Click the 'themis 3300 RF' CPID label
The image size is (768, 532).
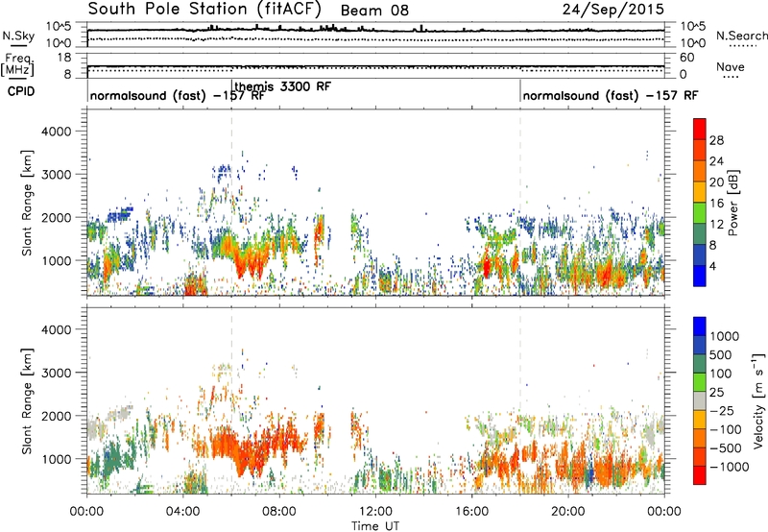tap(282, 86)
